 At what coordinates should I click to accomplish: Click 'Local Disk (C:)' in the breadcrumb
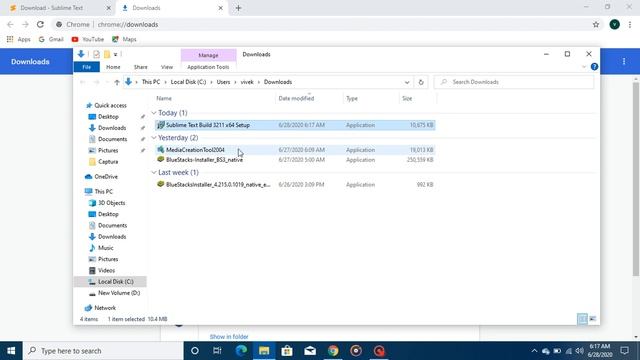pos(188,82)
